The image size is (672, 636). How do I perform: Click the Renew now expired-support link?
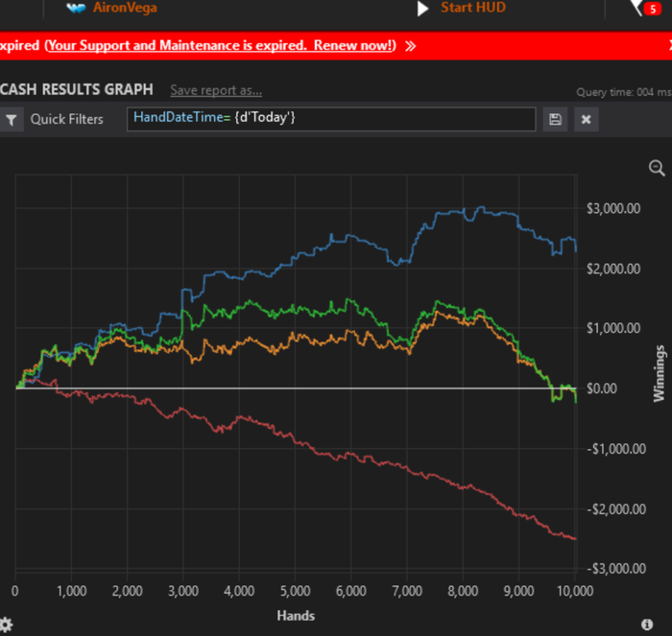tap(221, 45)
